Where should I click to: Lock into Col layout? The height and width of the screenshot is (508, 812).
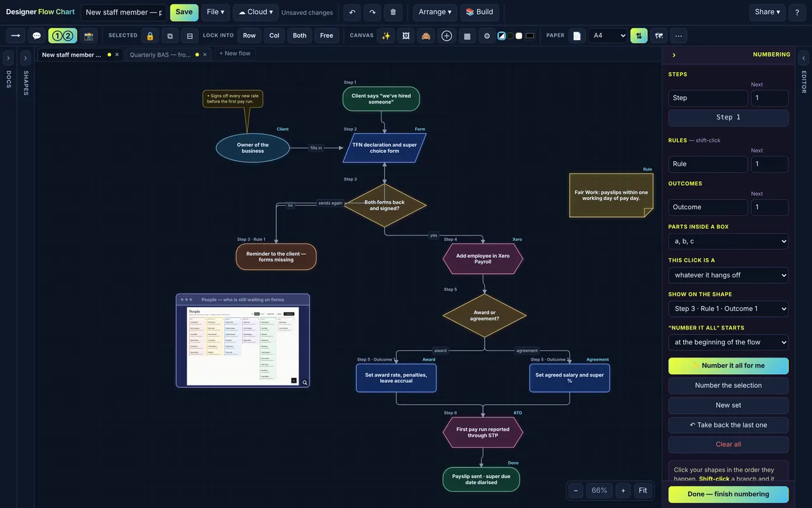click(x=274, y=36)
